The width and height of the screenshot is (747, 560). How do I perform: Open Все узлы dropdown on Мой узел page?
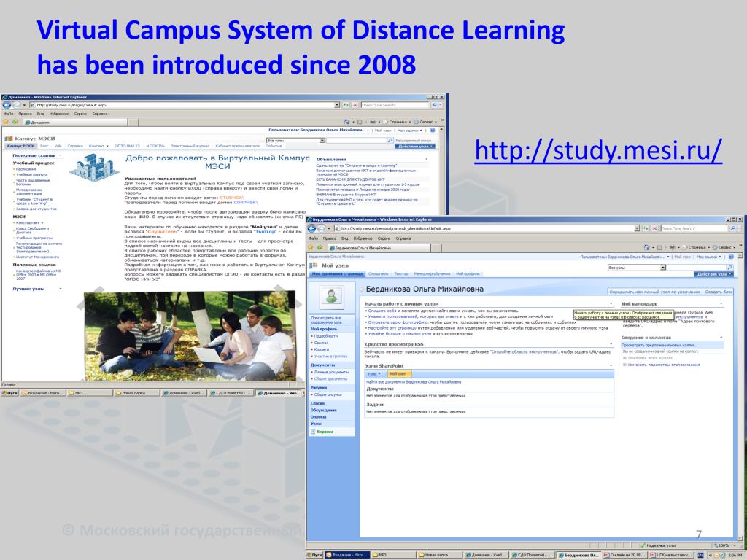[x=662, y=268]
